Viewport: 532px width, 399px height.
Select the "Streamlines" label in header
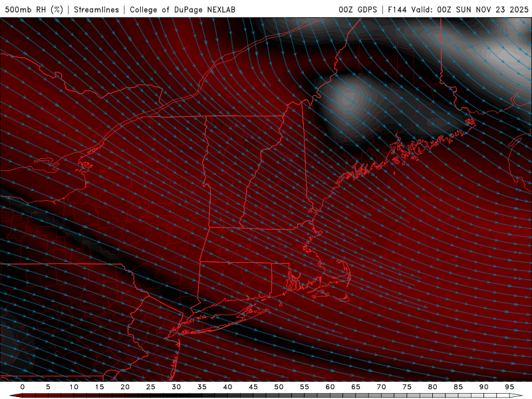[x=96, y=9]
